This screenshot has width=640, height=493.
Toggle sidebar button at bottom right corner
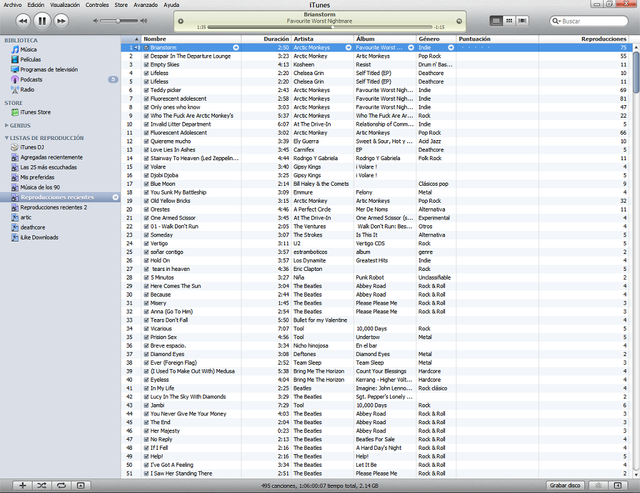coord(618,485)
